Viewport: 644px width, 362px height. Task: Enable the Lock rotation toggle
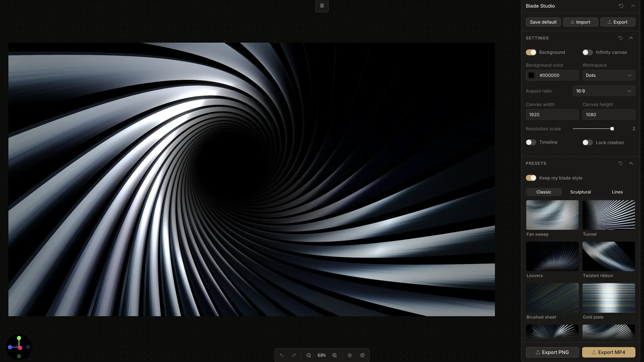click(x=587, y=143)
